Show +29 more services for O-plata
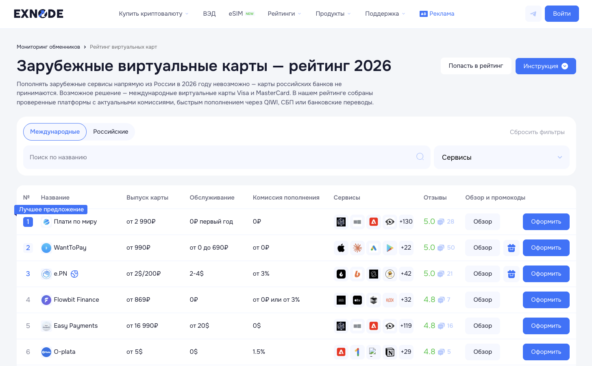Image resolution: width=592 pixels, height=366 pixels. click(x=406, y=352)
